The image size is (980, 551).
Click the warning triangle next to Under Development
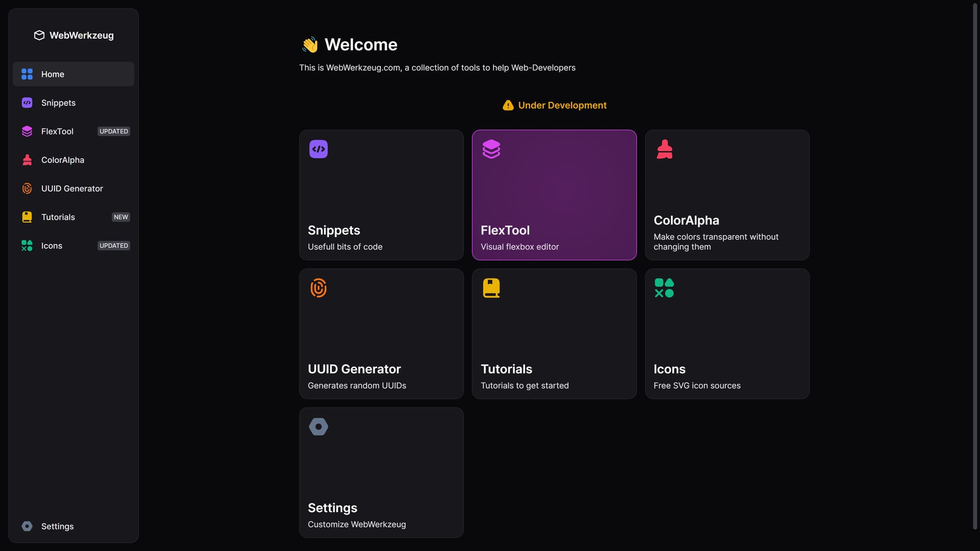508,105
